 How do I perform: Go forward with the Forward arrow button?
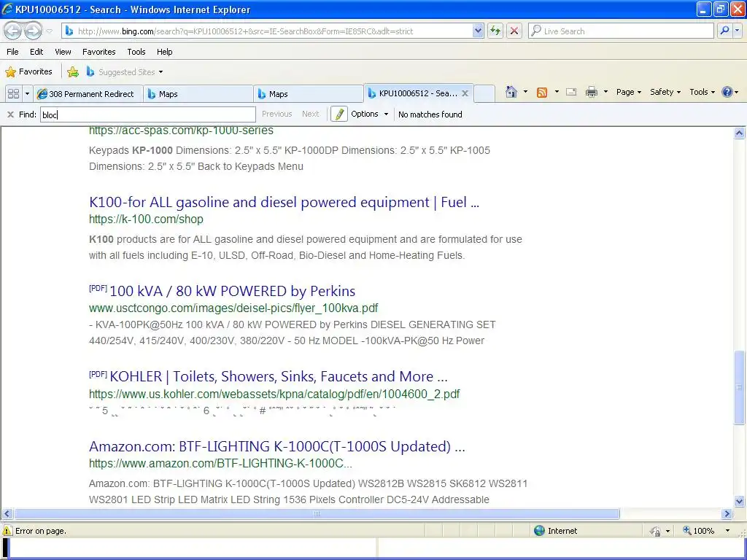pyautogui.click(x=33, y=31)
